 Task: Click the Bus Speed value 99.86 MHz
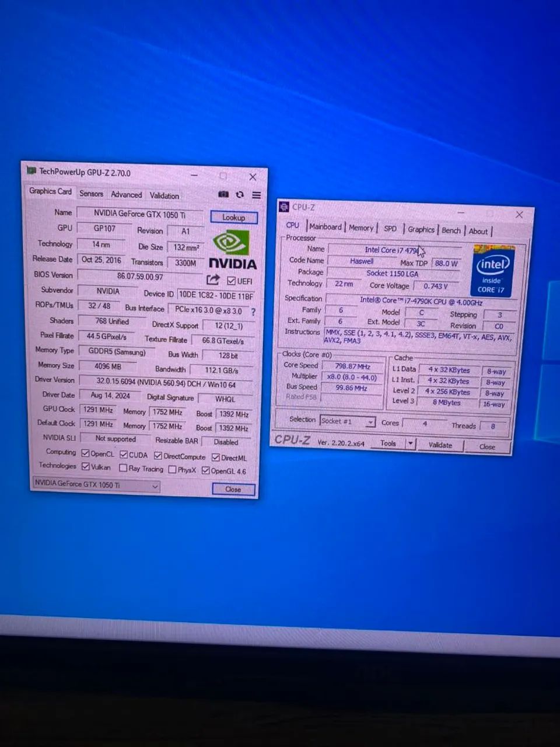pos(351,388)
